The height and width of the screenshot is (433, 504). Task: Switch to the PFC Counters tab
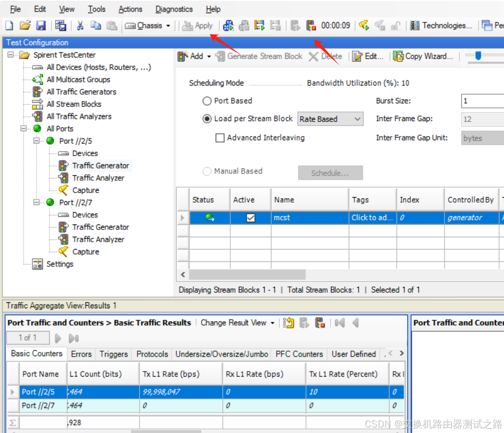click(x=299, y=354)
